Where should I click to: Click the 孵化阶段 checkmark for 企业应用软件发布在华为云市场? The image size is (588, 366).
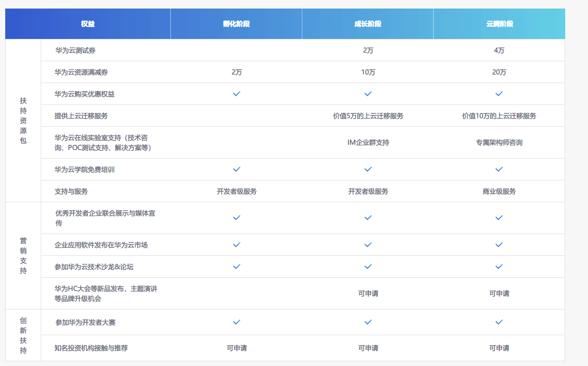pyautogui.click(x=236, y=245)
